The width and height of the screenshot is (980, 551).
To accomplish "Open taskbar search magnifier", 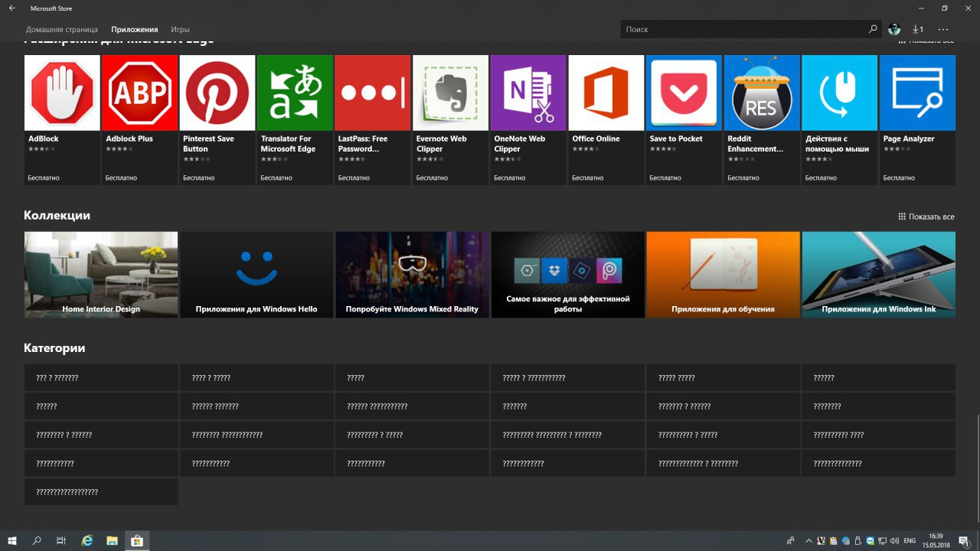I will click(37, 540).
